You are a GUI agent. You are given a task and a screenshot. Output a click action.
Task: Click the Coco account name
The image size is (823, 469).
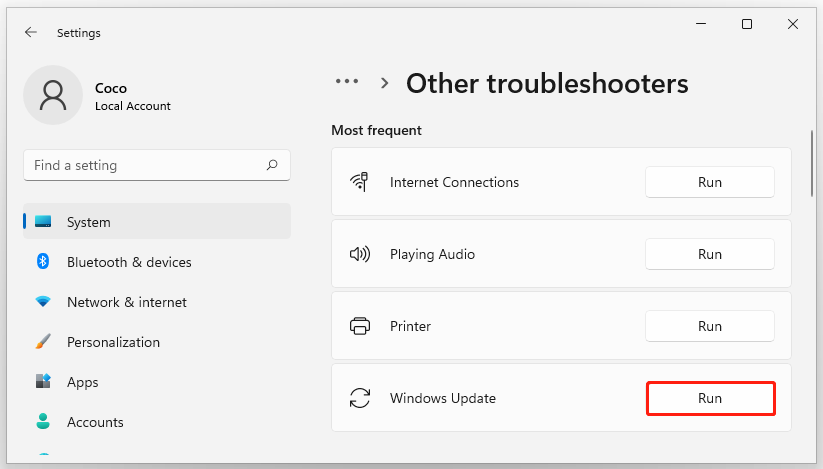pos(111,88)
